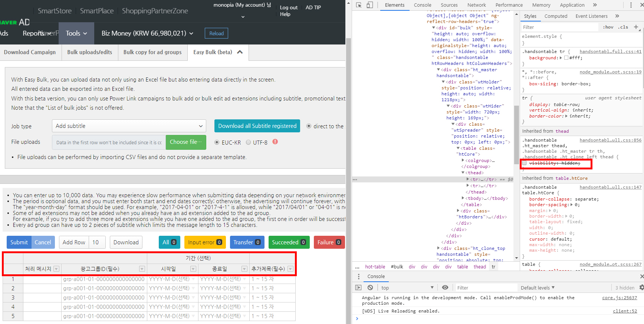
Task: Select EUC-KR encoding radio button
Action: [x=217, y=142]
